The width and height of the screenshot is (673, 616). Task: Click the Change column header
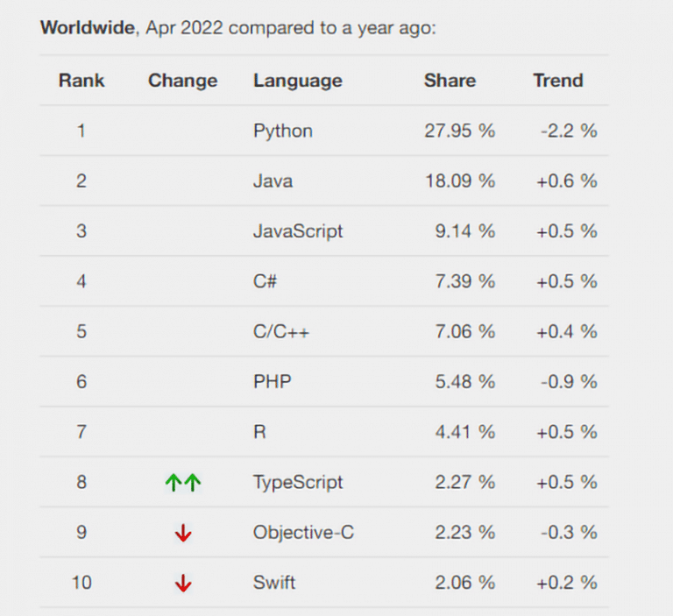click(182, 81)
